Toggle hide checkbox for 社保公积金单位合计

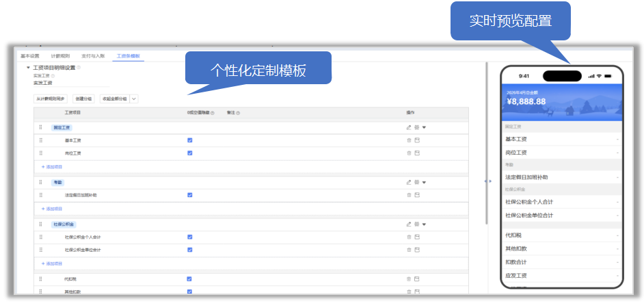[x=190, y=250]
